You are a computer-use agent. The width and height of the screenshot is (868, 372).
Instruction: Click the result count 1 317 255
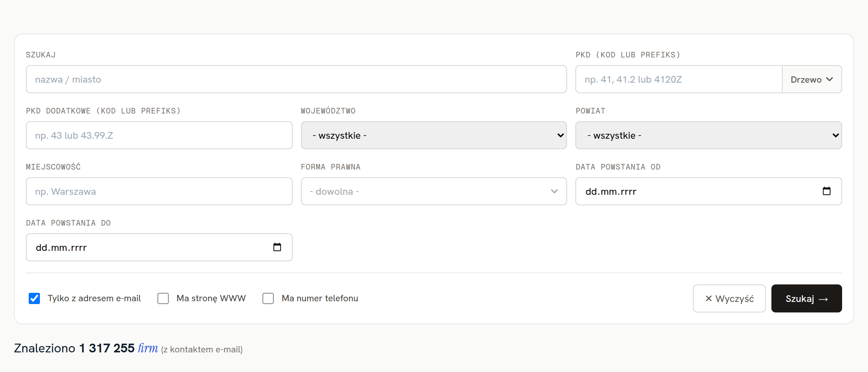tap(107, 348)
